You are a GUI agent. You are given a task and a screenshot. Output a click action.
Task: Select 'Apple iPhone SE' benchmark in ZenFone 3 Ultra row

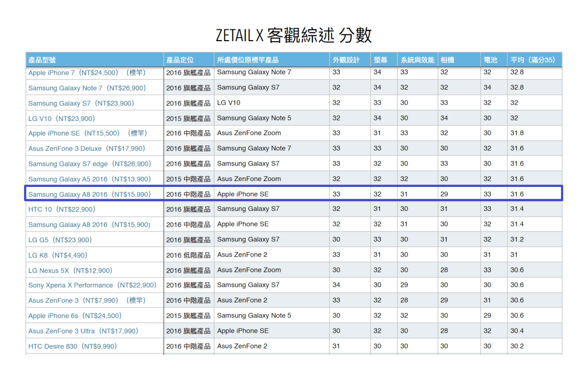[x=243, y=331]
